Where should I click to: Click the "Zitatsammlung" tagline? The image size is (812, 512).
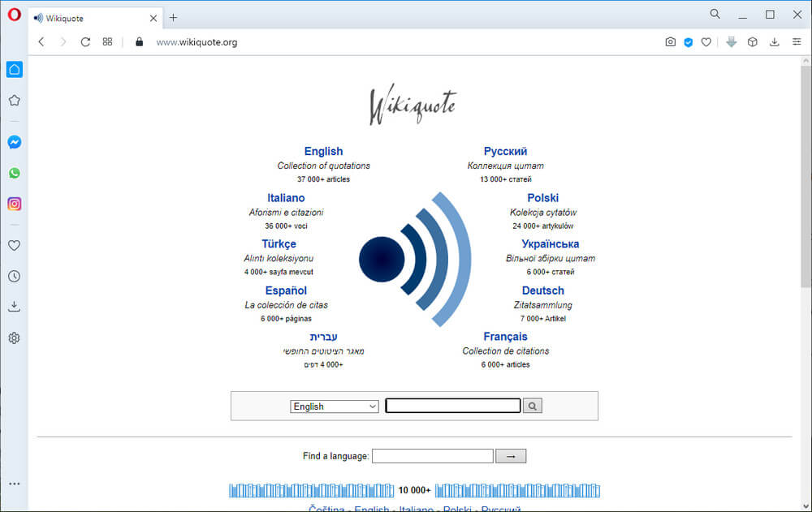tap(542, 305)
